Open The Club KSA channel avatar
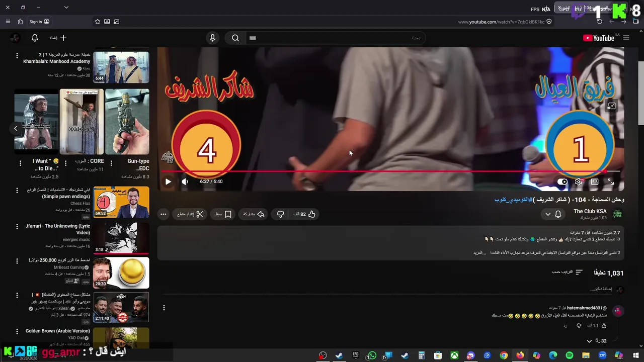 pos(617,214)
